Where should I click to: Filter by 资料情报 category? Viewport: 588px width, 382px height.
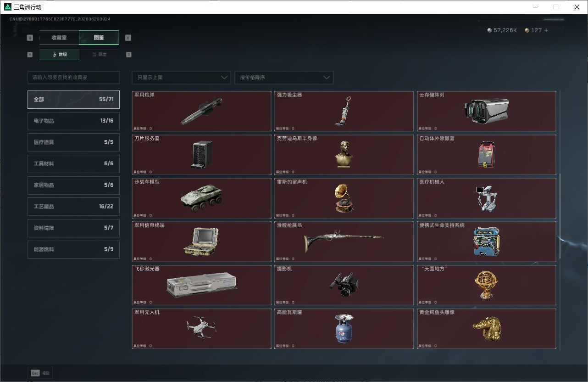[73, 228]
